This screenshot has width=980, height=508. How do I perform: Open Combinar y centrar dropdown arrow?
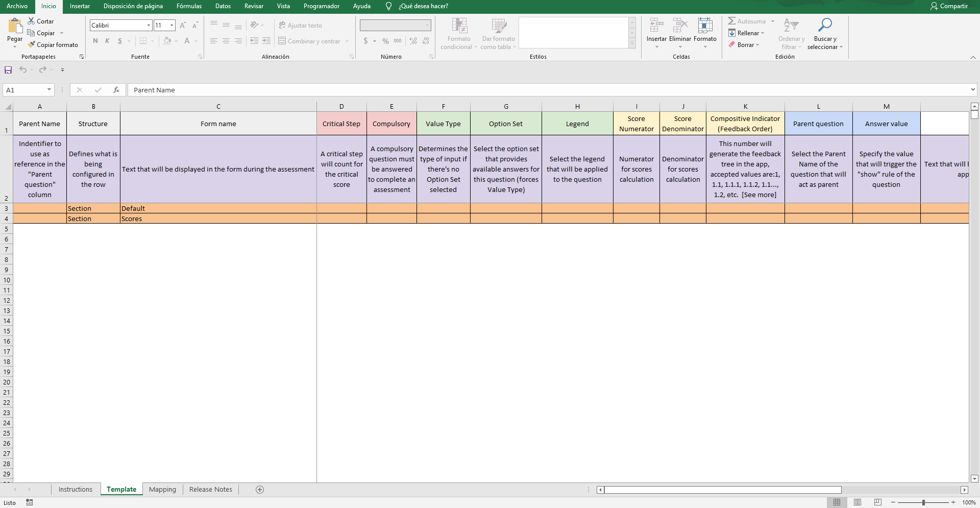click(x=347, y=41)
